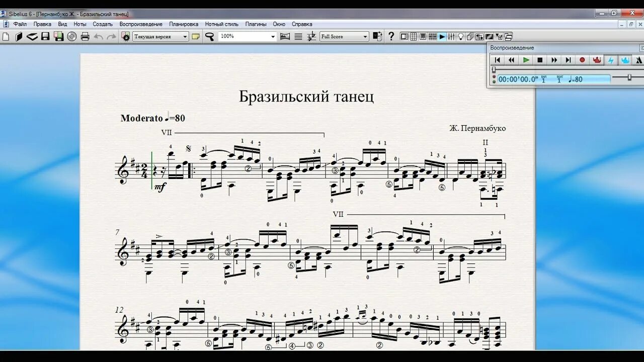
Task: Click the Compare window icon
Action: [x=479, y=36]
